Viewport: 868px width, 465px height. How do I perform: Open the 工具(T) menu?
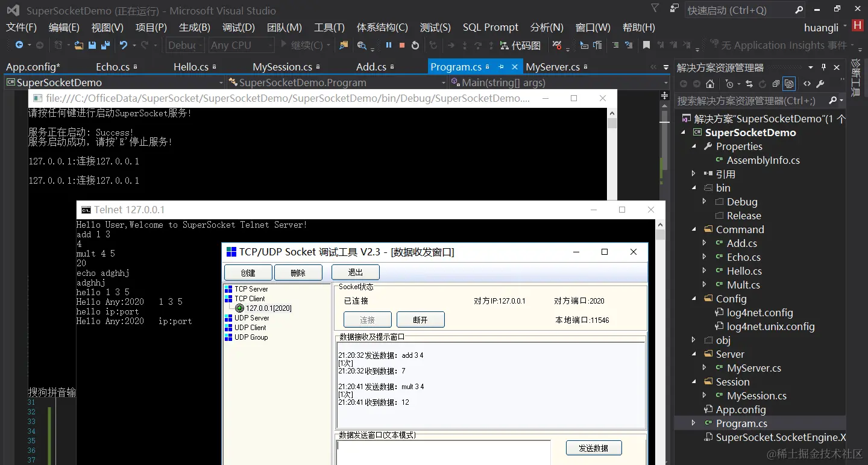(329, 28)
